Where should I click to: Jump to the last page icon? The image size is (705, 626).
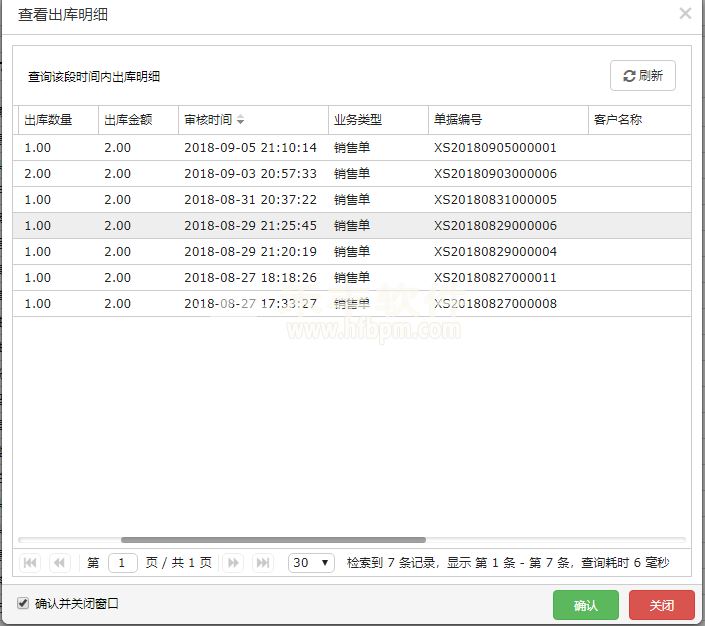pyautogui.click(x=263, y=563)
